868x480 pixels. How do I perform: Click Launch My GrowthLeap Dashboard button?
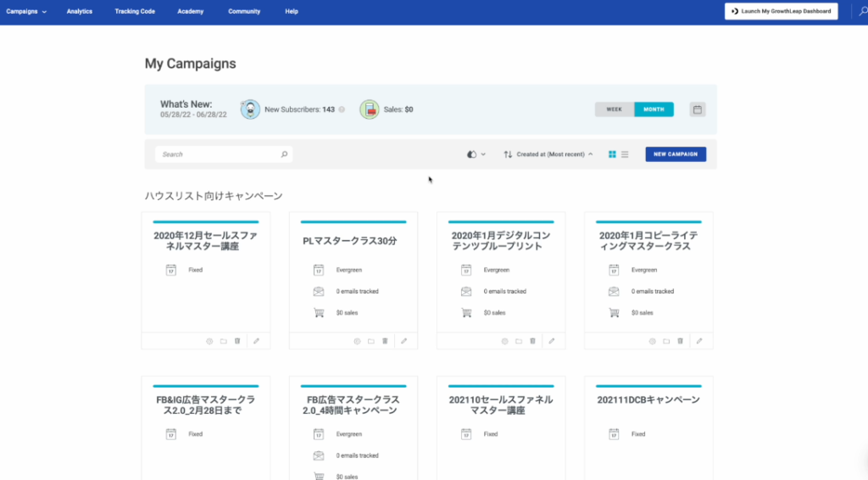coord(781,11)
